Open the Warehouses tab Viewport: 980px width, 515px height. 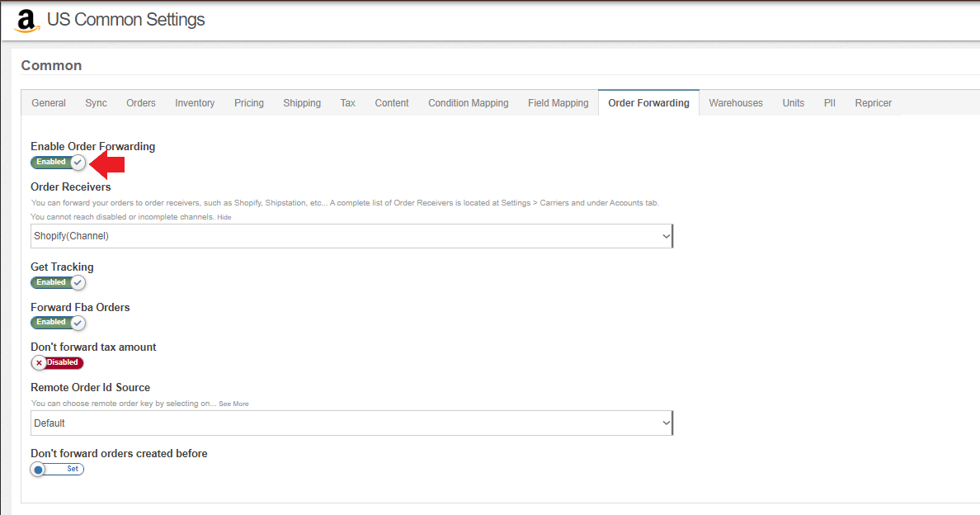[736, 103]
